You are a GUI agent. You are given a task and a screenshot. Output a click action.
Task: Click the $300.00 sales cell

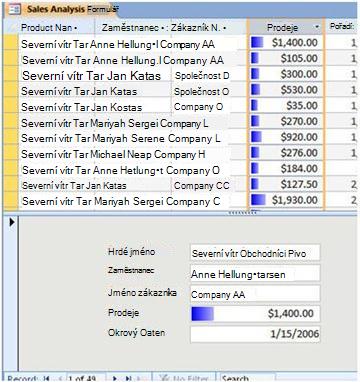click(286, 74)
